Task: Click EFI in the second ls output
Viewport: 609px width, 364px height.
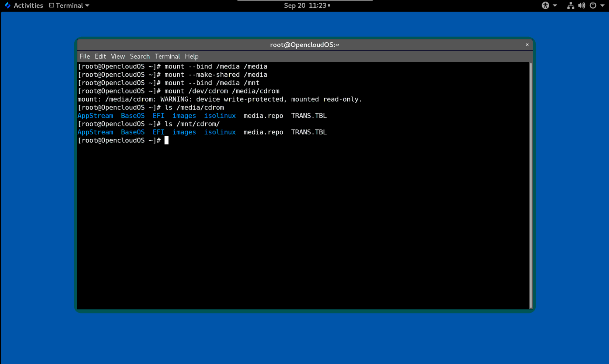Action: pos(159,132)
